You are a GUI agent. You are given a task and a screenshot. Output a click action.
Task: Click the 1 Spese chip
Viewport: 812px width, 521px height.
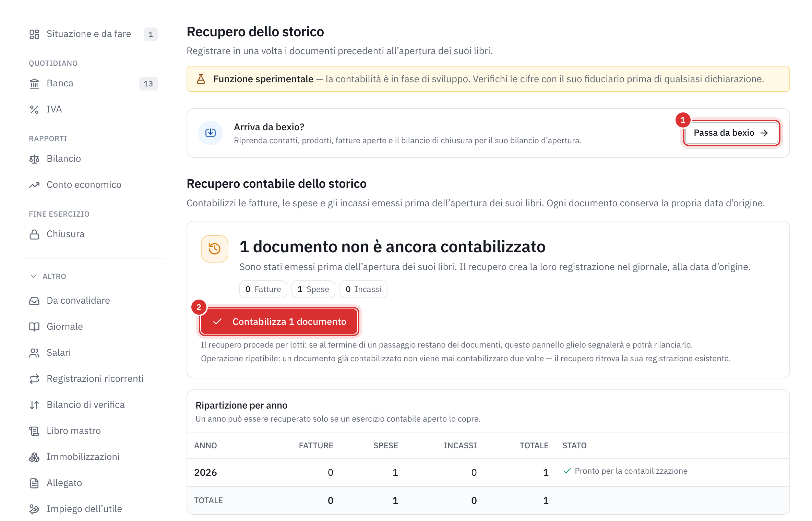(313, 289)
